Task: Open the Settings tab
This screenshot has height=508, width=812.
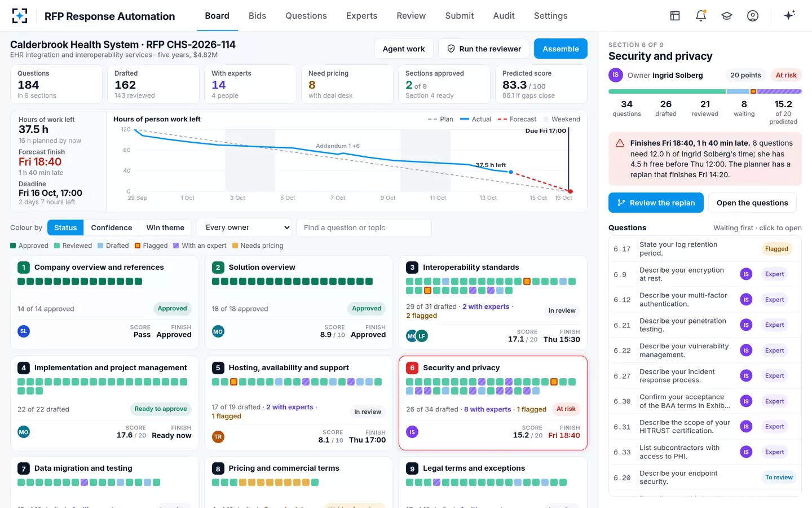Action: tap(551, 16)
